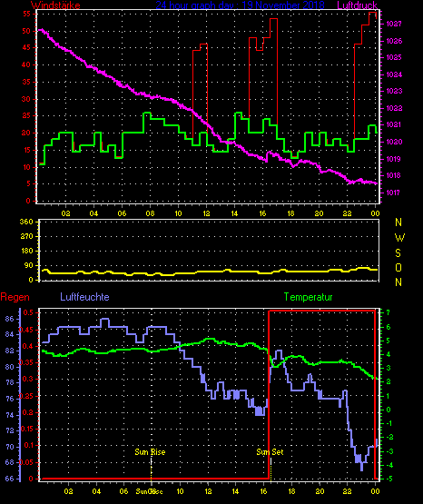This screenshot has height=504, width=423.
Task: Click wind speed axis value 35
Action: (26, 82)
